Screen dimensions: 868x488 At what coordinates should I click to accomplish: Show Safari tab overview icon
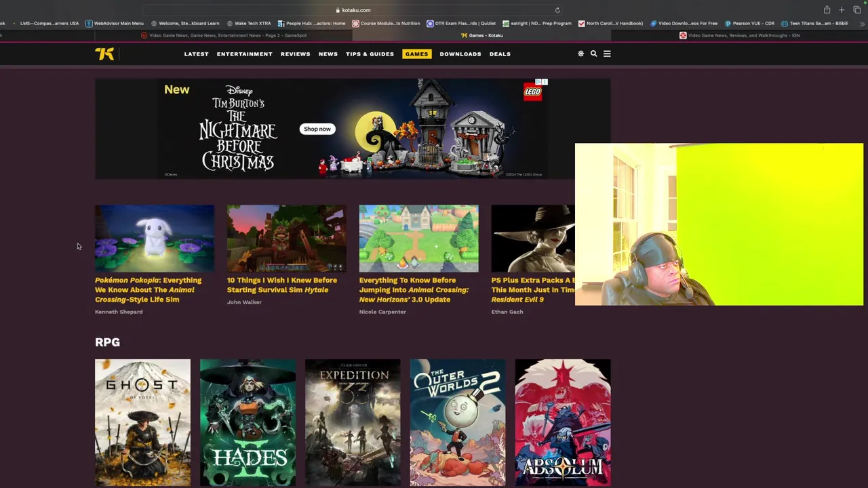tap(856, 9)
